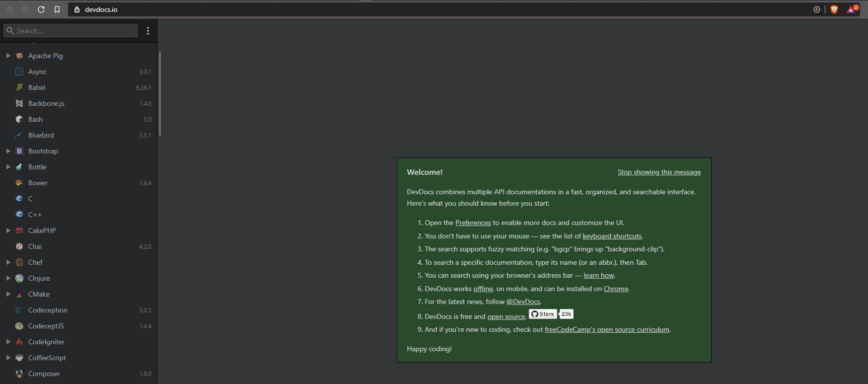The width and height of the screenshot is (868, 384).
Task: Click the Bash logo icon
Action: tap(19, 119)
